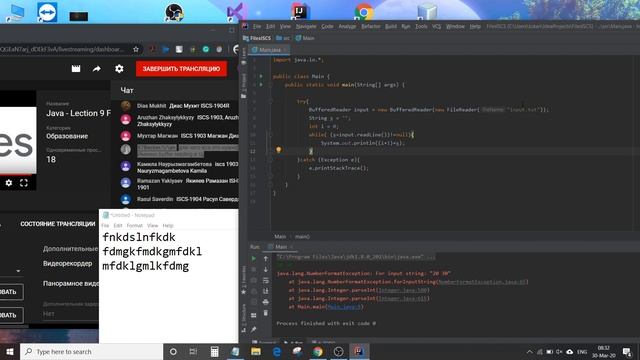Open Calculator from taskbar
This screenshot has height=360, width=640.
(214, 351)
